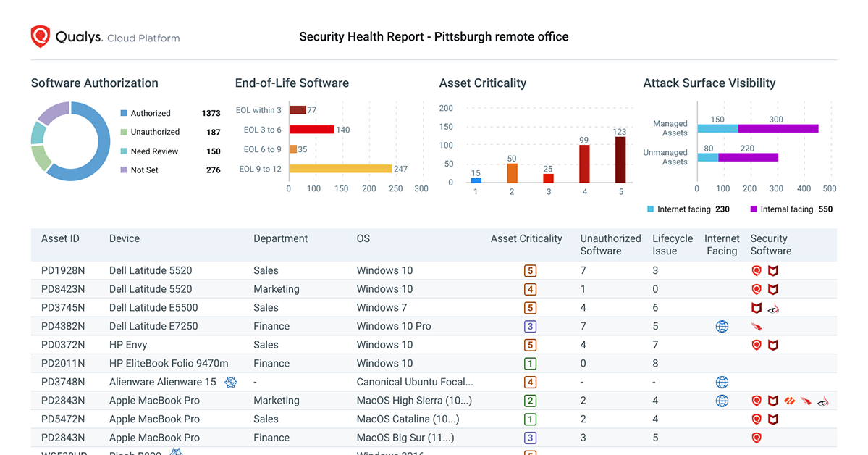Viewport: 868px width, 455px height.
Task: Click the CrowdStrike falcon icon on PD4382N row
Action: (755, 326)
